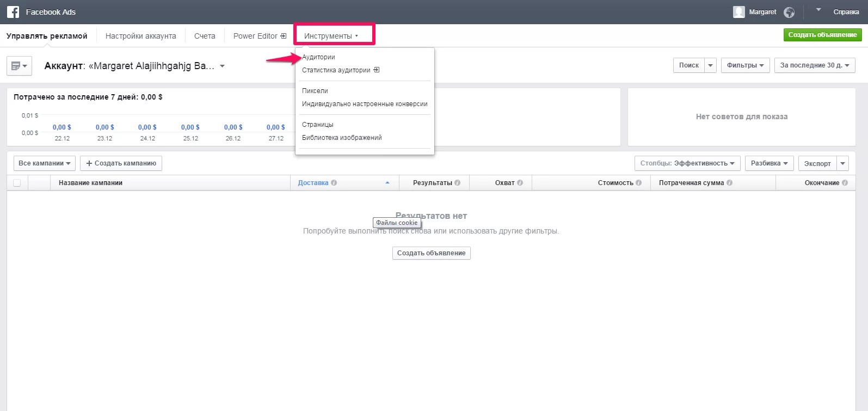Click Создать кампанию button
This screenshot has width=868, height=411.
121,163
